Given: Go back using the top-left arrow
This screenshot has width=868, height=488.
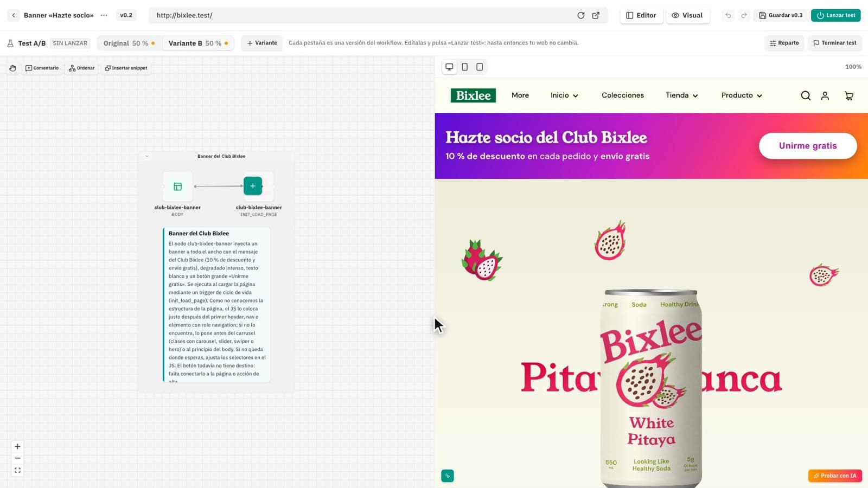Looking at the screenshot, I should tap(14, 15).
